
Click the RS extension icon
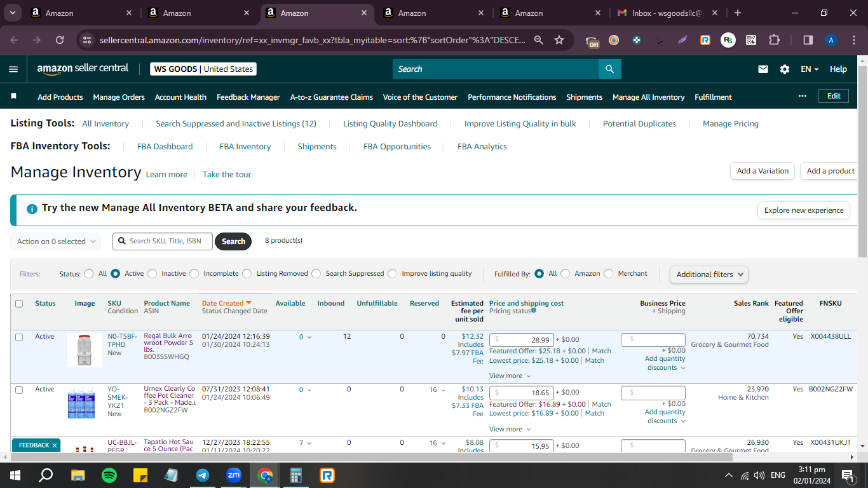click(728, 40)
